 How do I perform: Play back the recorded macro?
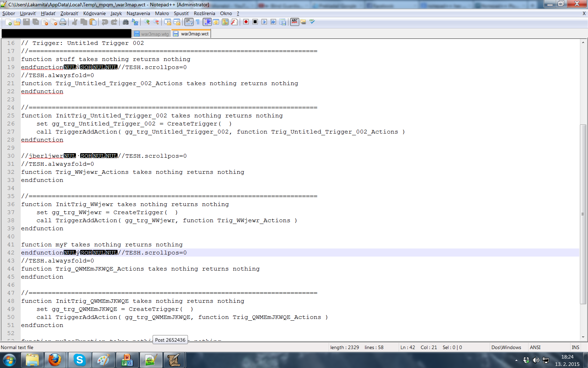tap(264, 22)
